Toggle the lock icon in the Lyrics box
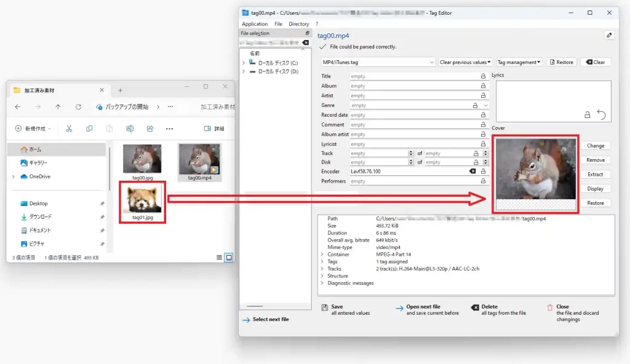 pos(587,114)
